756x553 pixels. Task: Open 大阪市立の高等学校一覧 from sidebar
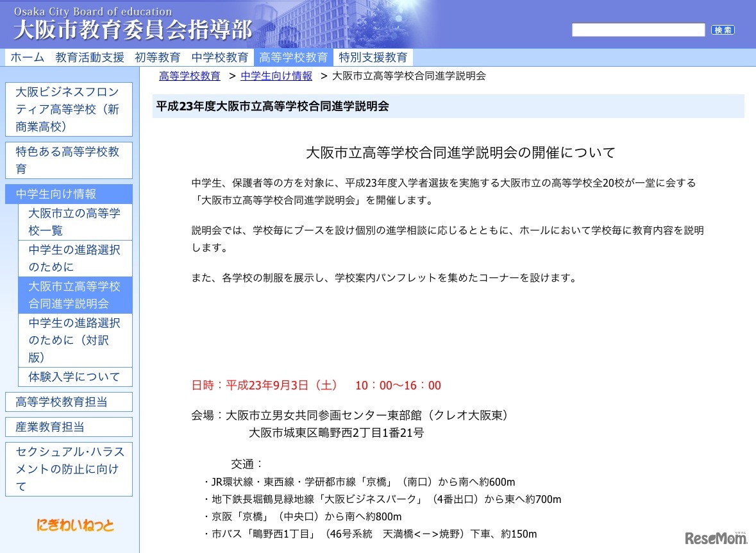[x=74, y=221]
